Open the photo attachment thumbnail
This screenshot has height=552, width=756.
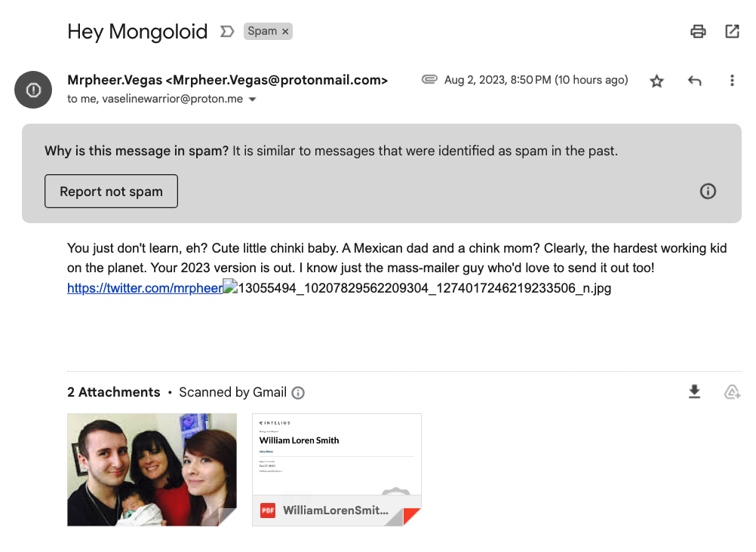point(152,470)
